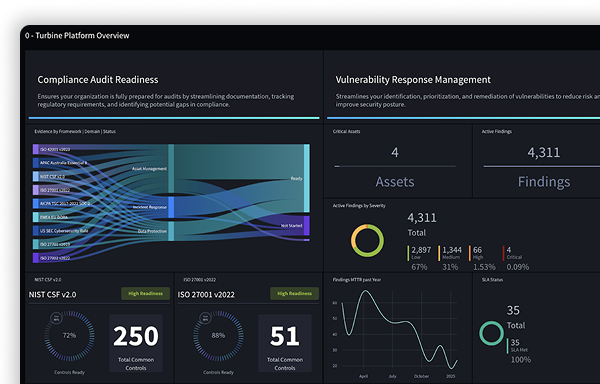Select the US SEC Cybersecurity Rule node

[36, 231]
